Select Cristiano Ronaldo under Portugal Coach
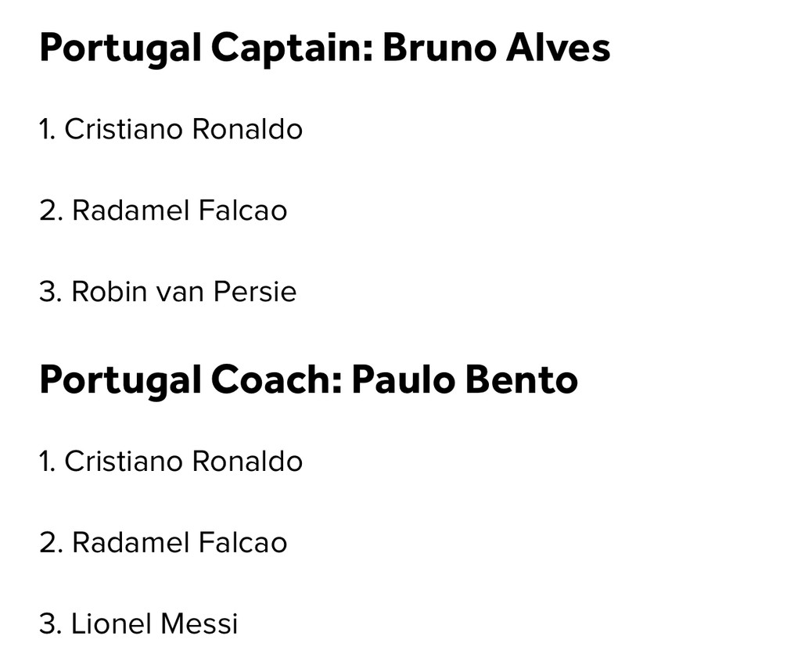The height and width of the screenshot is (672, 801). tap(183, 461)
